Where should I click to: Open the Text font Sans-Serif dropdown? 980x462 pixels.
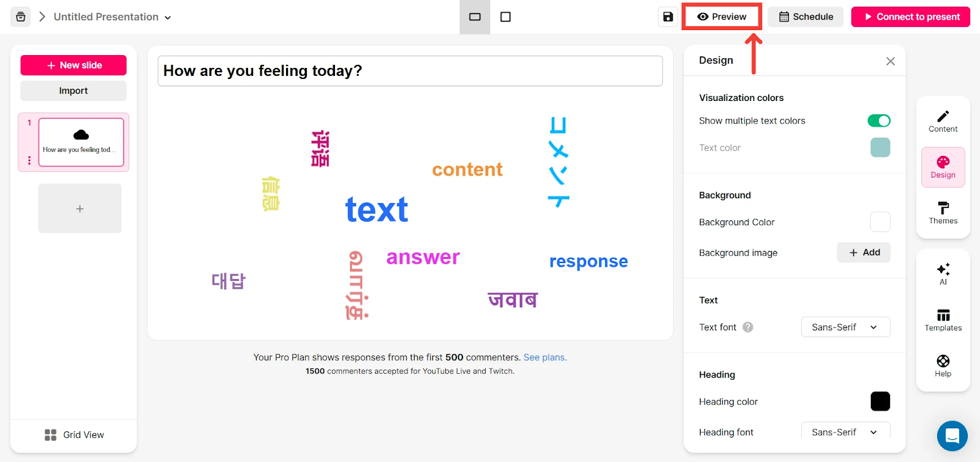click(845, 327)
